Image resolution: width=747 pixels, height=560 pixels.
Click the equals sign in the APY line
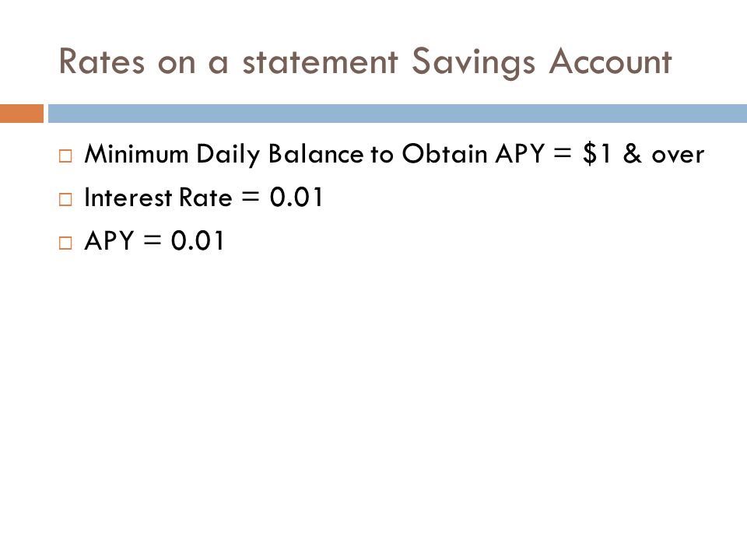[153, 240]
